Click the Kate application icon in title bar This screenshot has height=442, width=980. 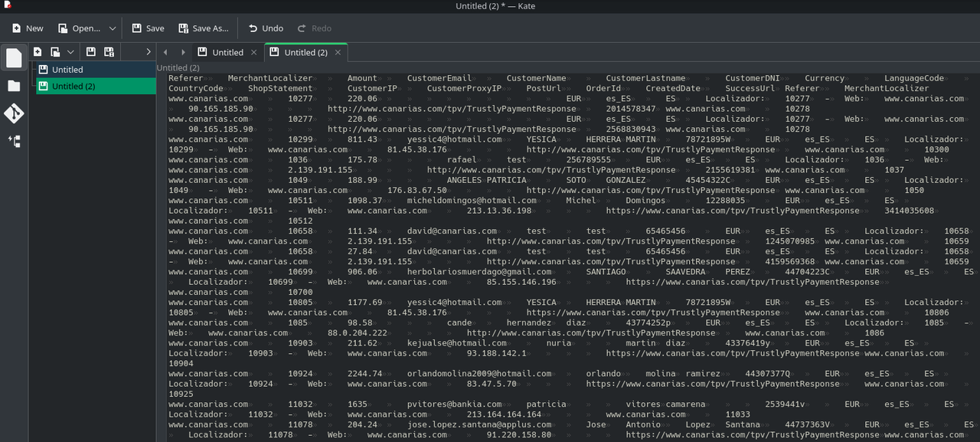(x=8, y=5)
